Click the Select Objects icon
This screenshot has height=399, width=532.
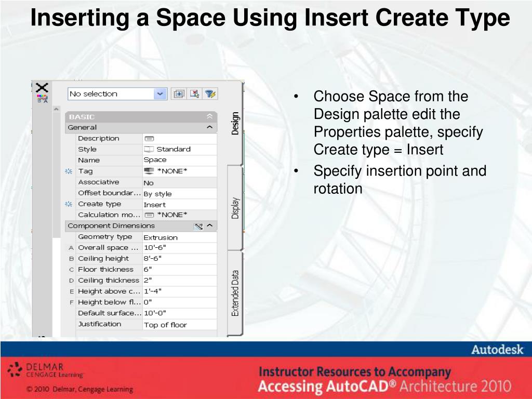(195, 94)
